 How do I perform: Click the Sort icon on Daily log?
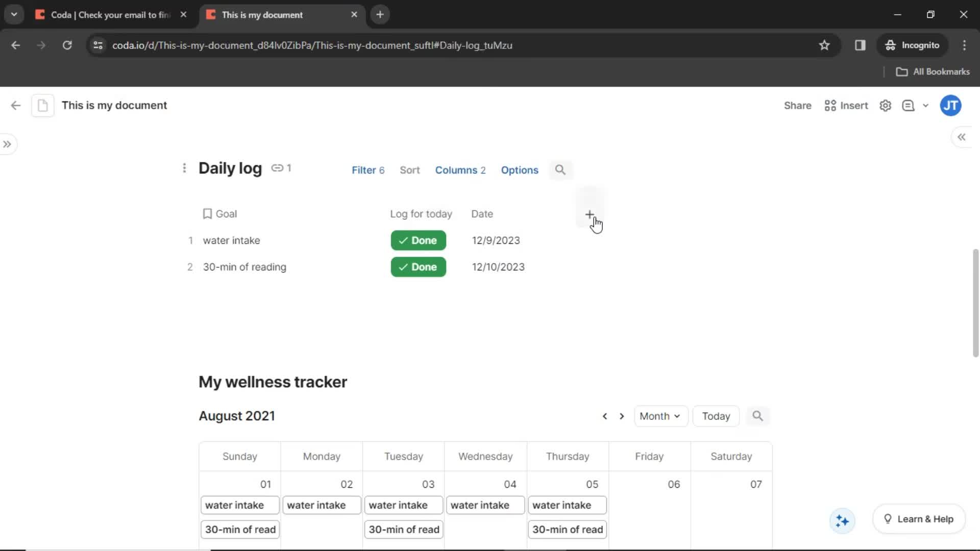[409, 169]
